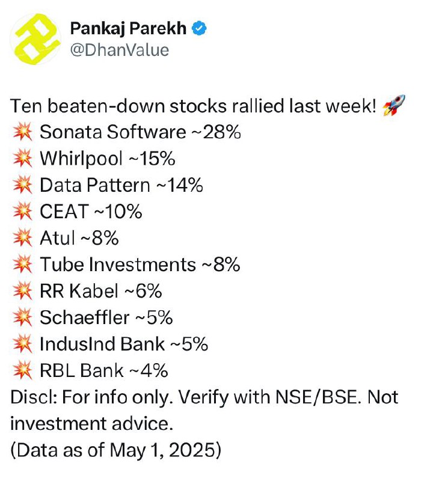Viewport: 448px width, 481px height.
Task: Click the burst emoji beside Whirlpool
Action: (22, 158)
